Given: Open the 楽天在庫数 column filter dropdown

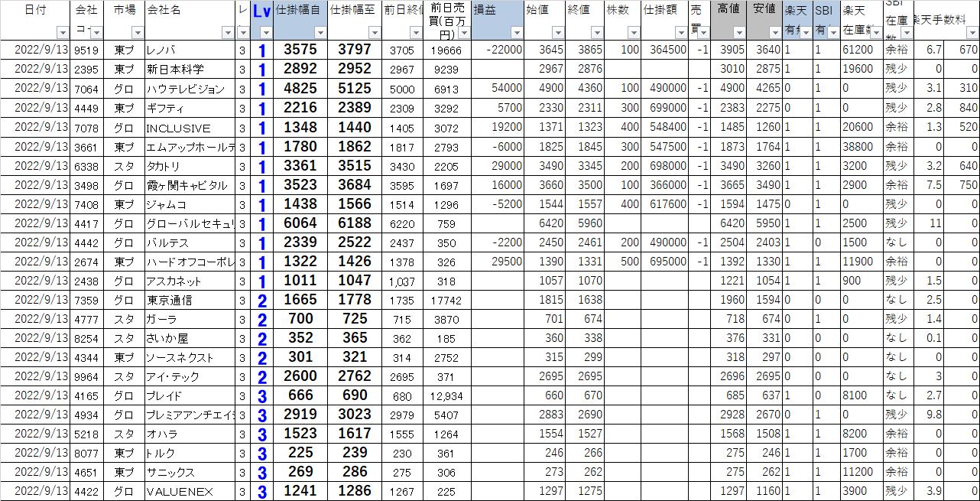Looking at the screenshot, I should (875, 33).
